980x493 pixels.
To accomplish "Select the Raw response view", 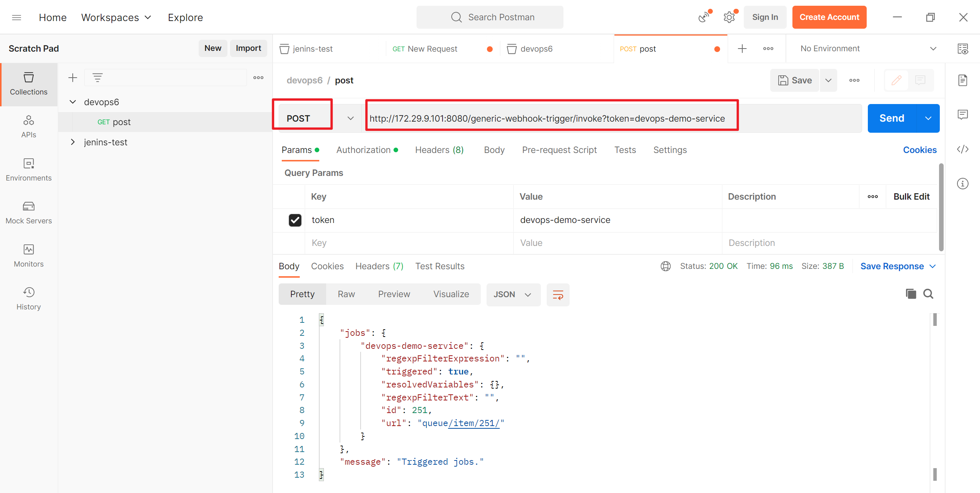I will [346, 294].
